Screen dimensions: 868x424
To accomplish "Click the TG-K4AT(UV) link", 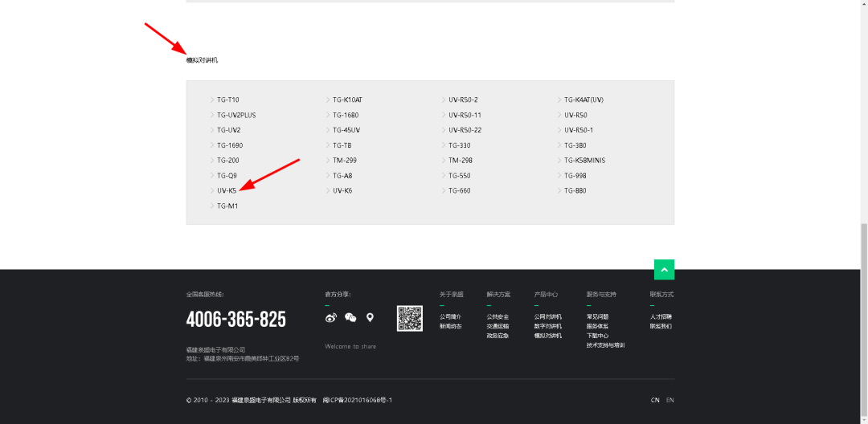I will [583, 100].
